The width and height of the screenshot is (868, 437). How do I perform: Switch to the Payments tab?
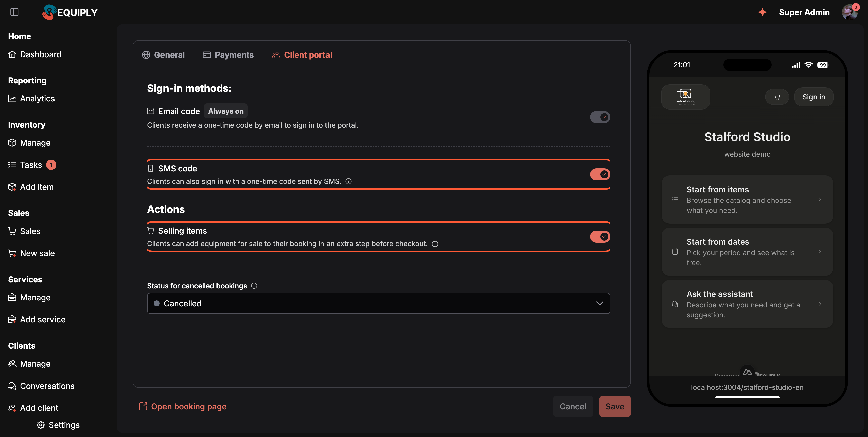[x=228, y=55]
